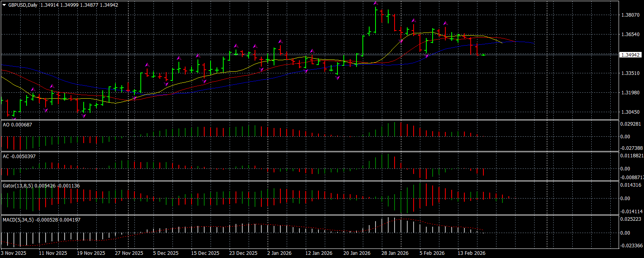Click the 1.38070 price axis label
This screenshot has width=644, height=258.
click(x=630, y=15)
